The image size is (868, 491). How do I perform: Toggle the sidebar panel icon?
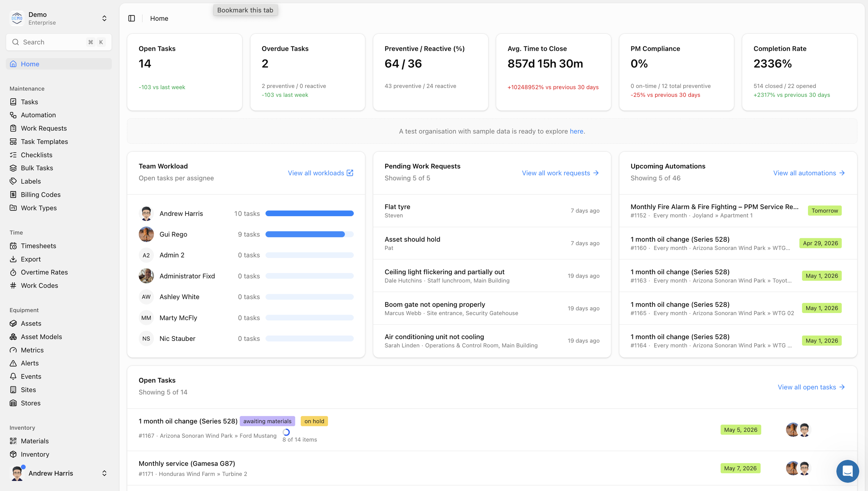132,18
